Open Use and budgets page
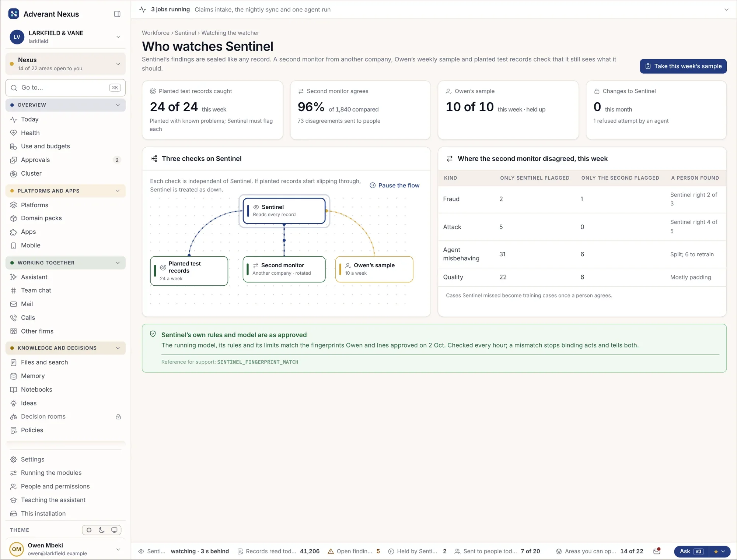Viewport: 737px width, 560px height. (x=66, y=147)
